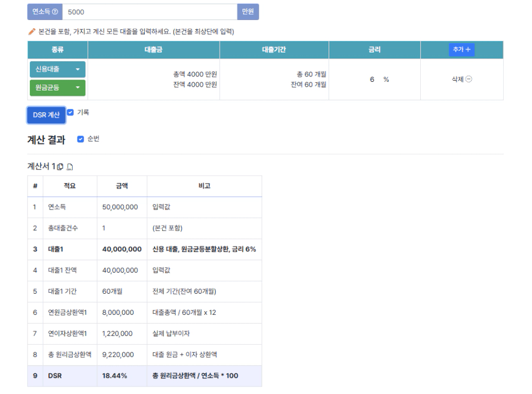Click the 만원 unit label beside income
Screen dimensions: 532x394
click(248, 11)
